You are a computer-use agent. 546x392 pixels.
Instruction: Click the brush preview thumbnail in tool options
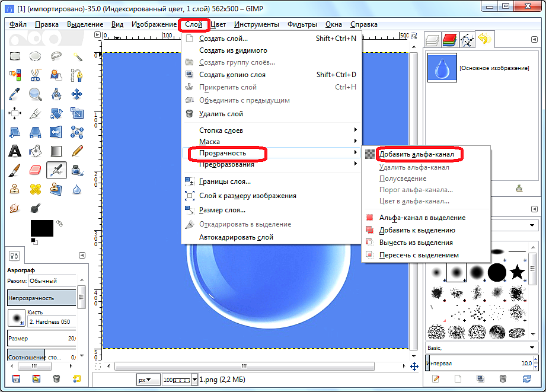[17, 318]
